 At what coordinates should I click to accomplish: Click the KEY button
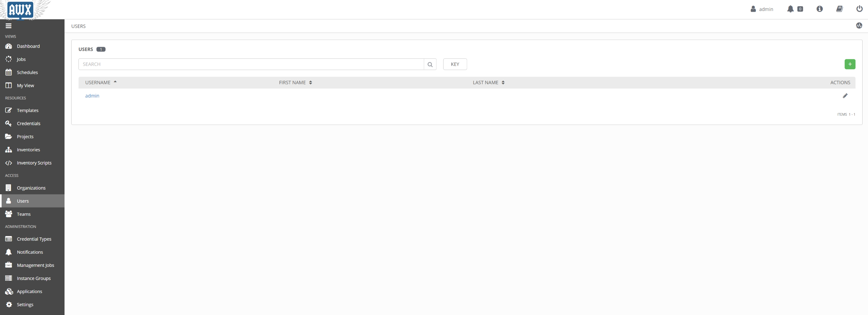point(455,64)
